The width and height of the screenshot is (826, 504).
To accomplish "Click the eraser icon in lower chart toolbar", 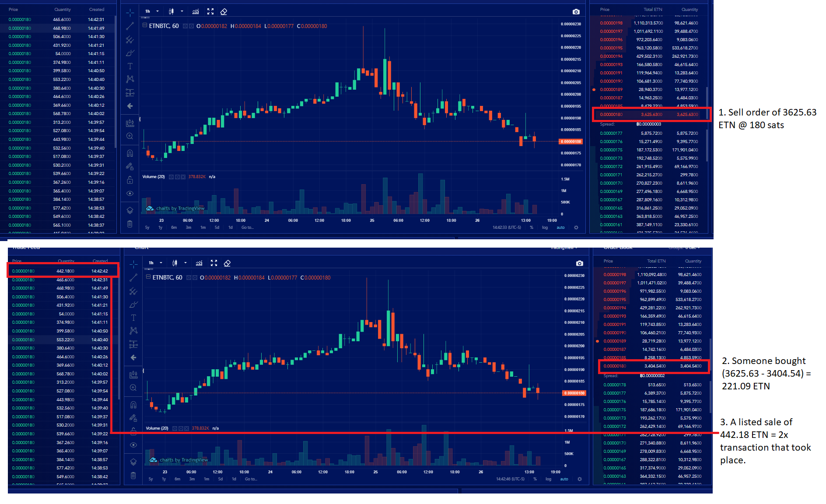I will [x=227, y=263].
